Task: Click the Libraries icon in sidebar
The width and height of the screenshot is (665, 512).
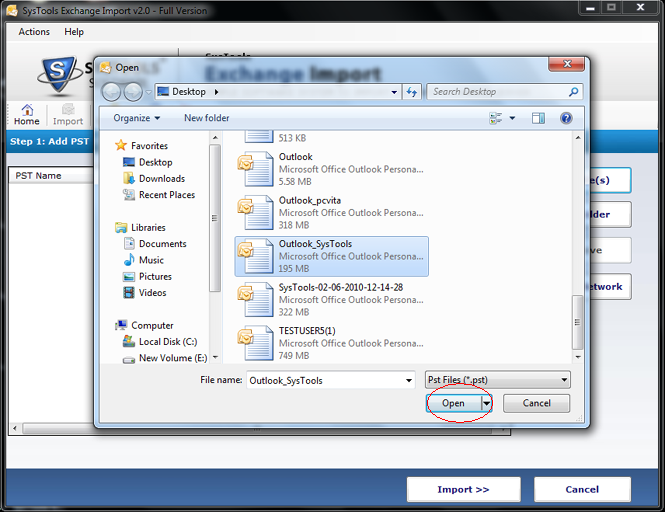Action: coord(121,228)
